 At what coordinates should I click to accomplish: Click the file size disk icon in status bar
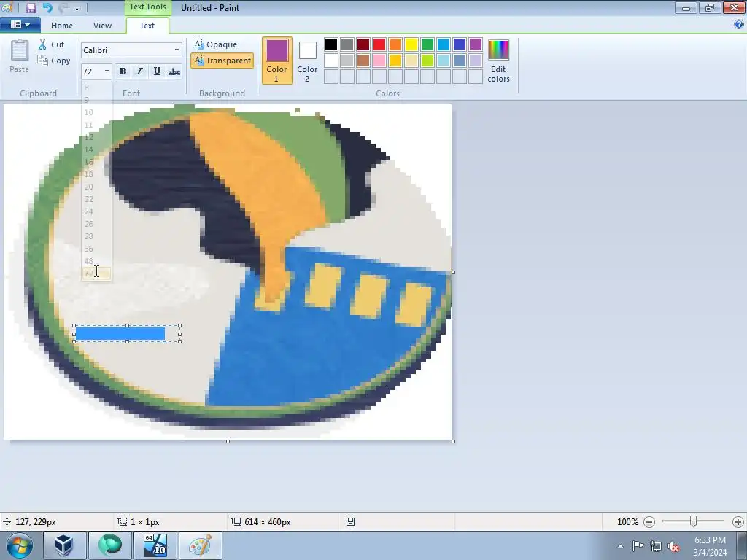351,522
